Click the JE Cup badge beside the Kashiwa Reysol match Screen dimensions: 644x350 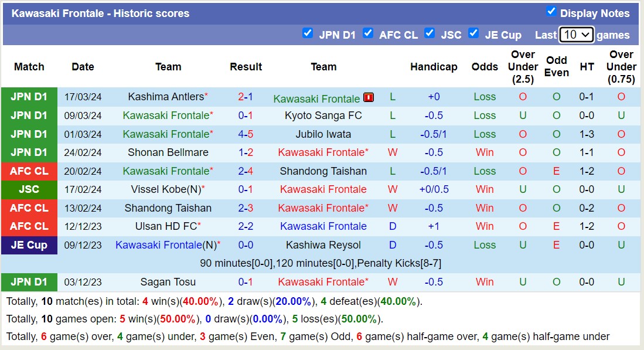click(29, 245)
